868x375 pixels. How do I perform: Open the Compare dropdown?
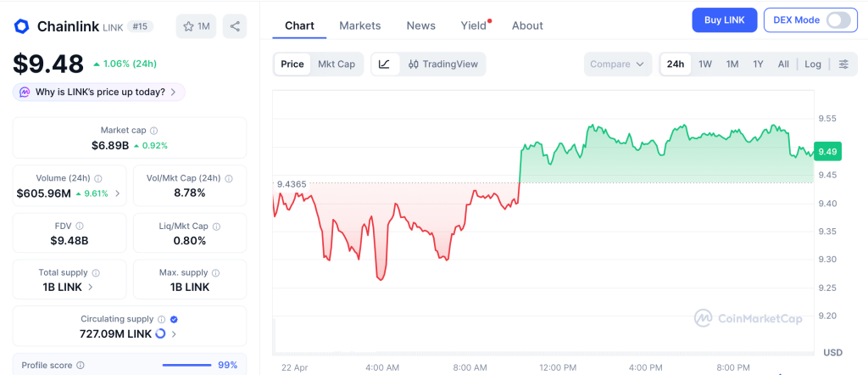coord(617,64)
